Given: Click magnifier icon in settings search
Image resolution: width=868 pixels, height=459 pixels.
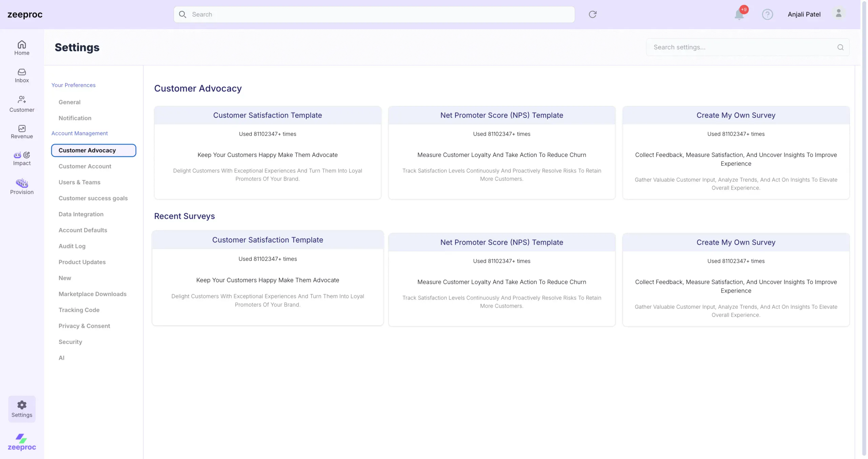Looking at the screenshot, I should click(x=840, y=47).
